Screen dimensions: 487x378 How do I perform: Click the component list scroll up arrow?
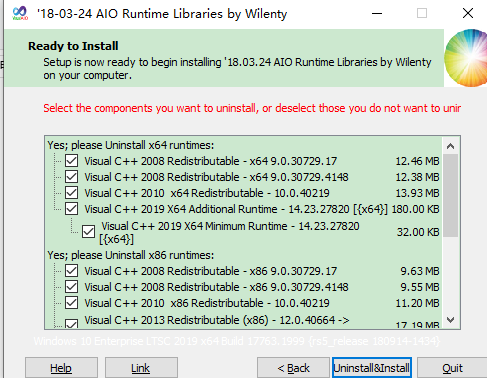451,146
